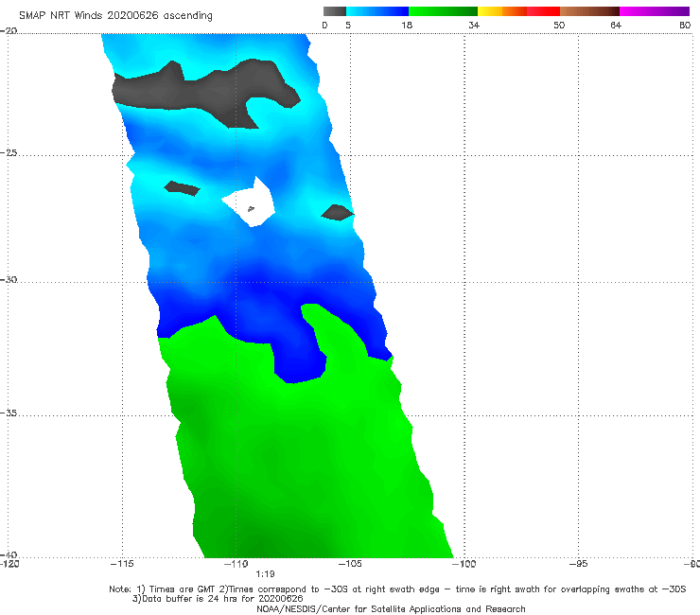Click the brown segment of the color bar

click(x=589, y=11)
